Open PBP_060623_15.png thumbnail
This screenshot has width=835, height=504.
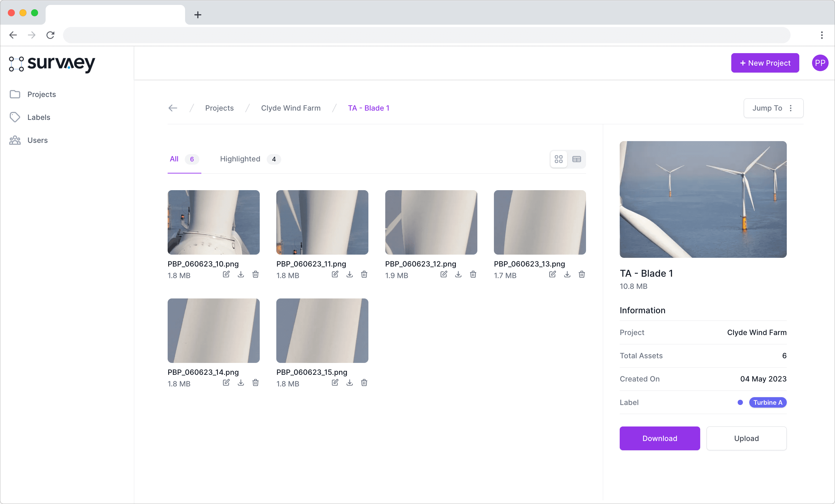tap(322, 331)
